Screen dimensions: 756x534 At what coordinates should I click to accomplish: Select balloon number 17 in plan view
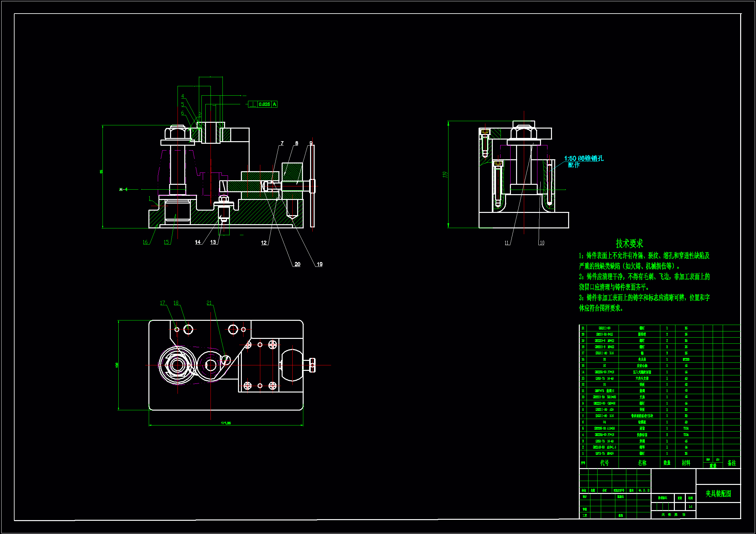(163, 303)
